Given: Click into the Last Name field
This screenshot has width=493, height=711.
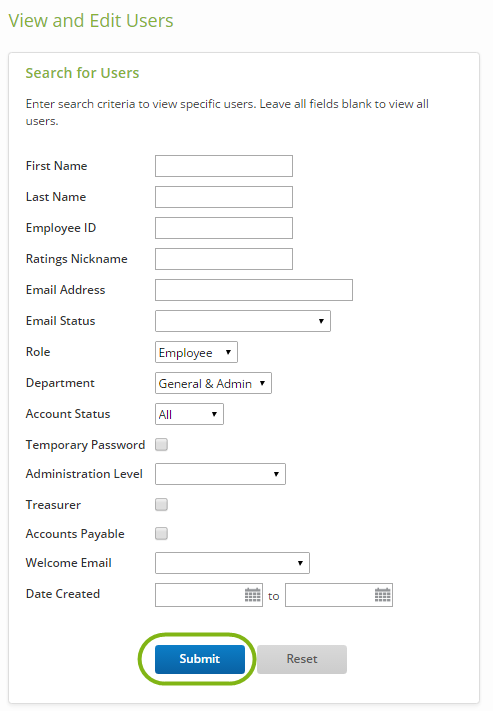Looking at the screenshot, I should (224, 197).
